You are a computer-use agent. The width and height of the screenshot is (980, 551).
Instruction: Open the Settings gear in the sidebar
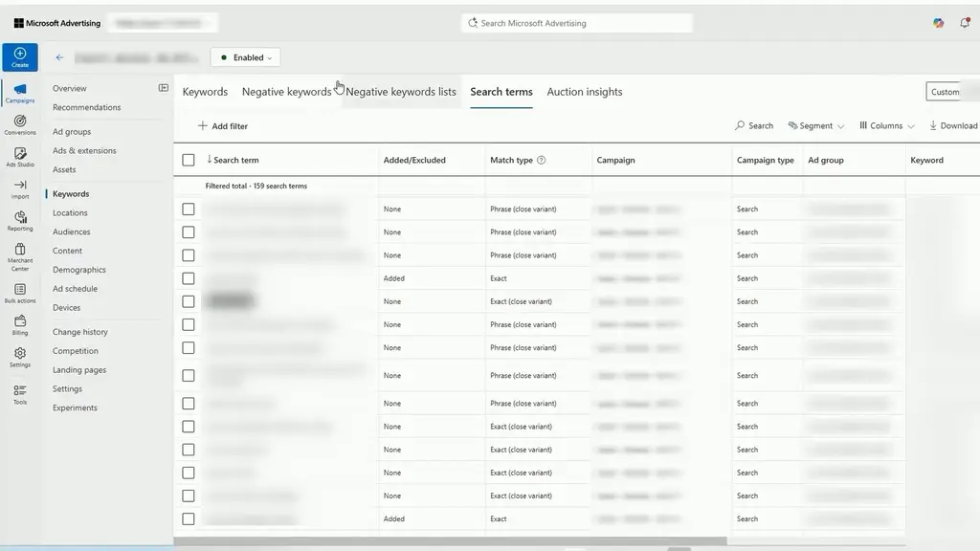(20, 357)
